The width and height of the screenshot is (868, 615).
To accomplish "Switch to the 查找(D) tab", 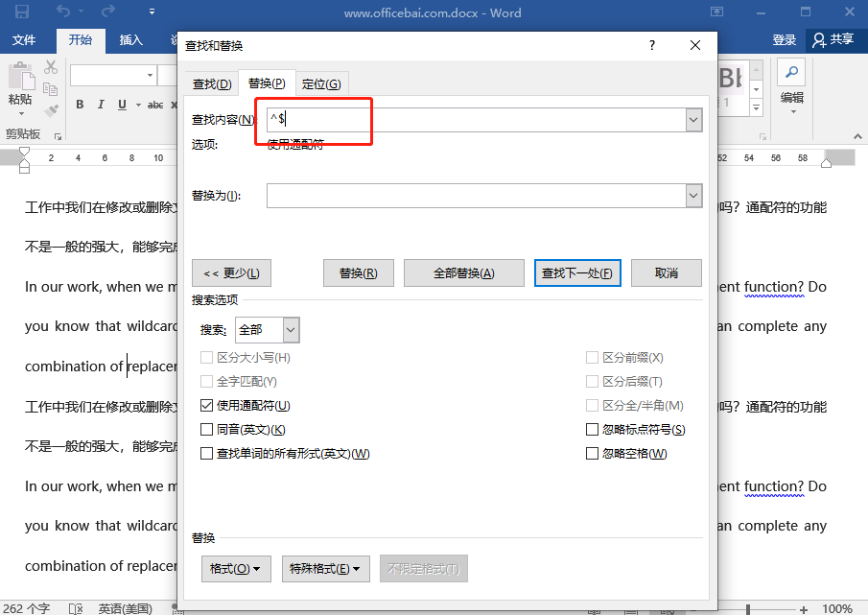I will tap(212, 84).
